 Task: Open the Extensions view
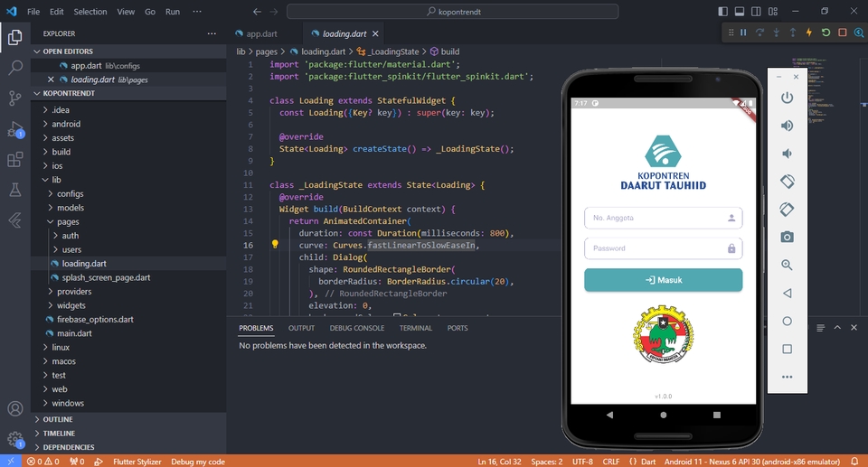click(x=15, y=159)
